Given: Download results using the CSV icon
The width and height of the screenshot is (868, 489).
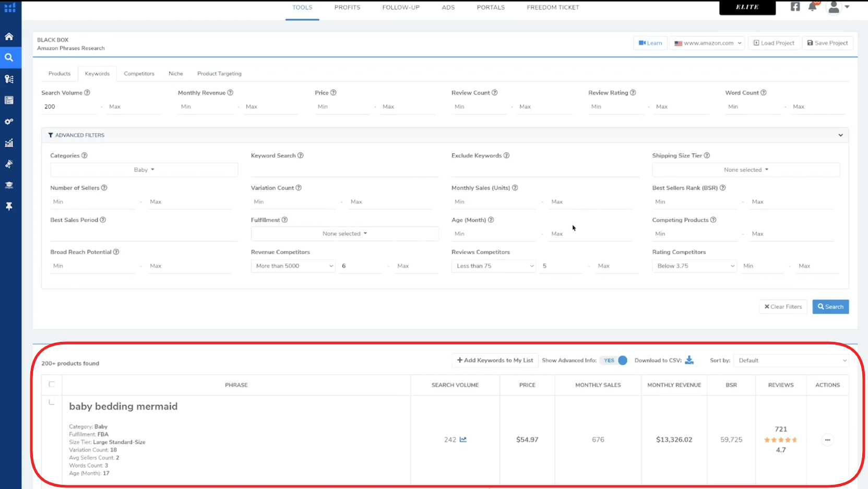Looking at the screenshot, I should [689, 360].
